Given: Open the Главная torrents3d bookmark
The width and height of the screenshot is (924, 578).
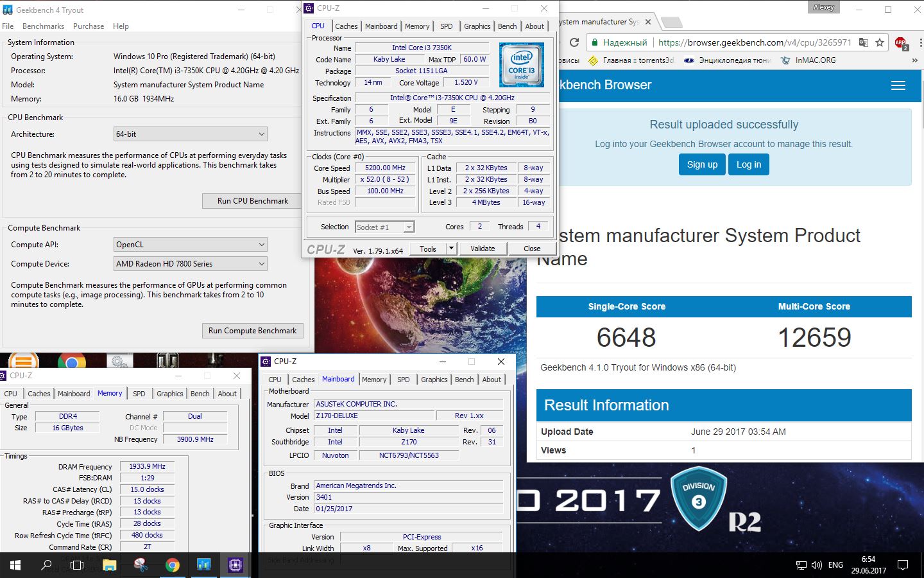Looking at the screenshot, I should [x=631, y=60].
